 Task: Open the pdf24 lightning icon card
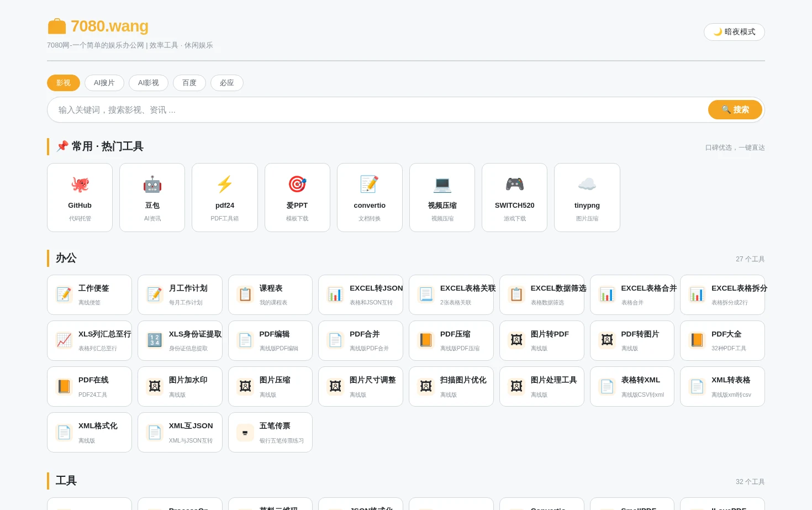[x=225, y=197]
